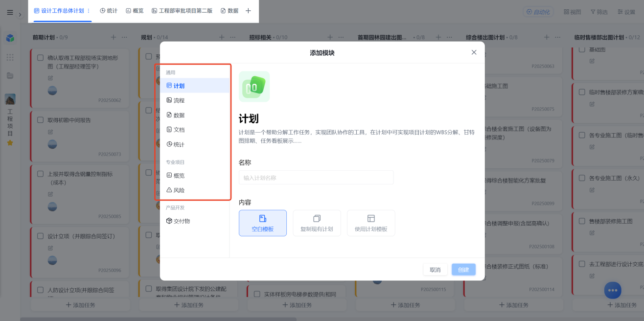The width and height of the screenshot is (644, 321).
Task: Switch to the 统计 tab
Action: (x=109, y=11)
